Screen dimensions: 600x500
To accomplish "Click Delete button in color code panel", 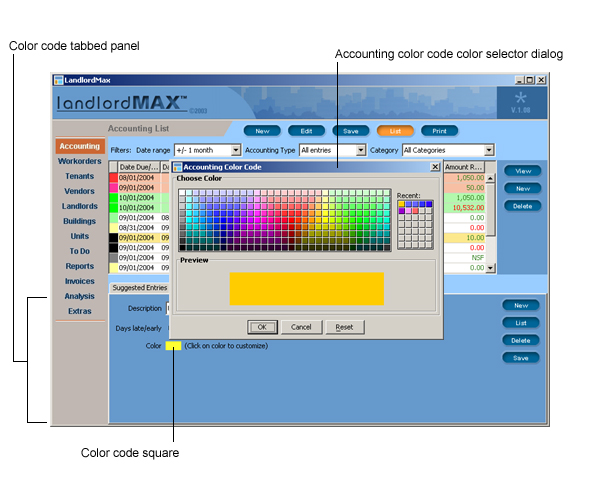I will pos(521,340).
